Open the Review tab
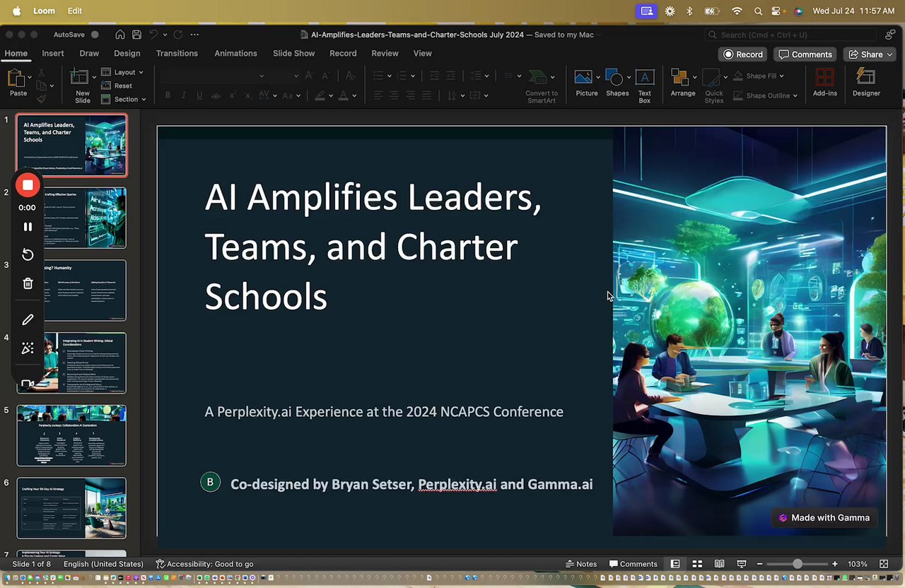905x588 pixels. click(x=385, y=53)
